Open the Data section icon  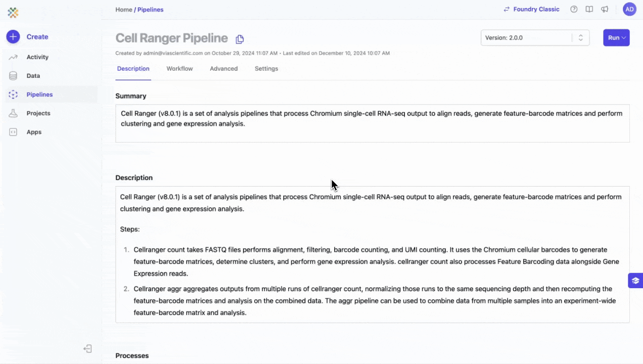pos(13,76)
